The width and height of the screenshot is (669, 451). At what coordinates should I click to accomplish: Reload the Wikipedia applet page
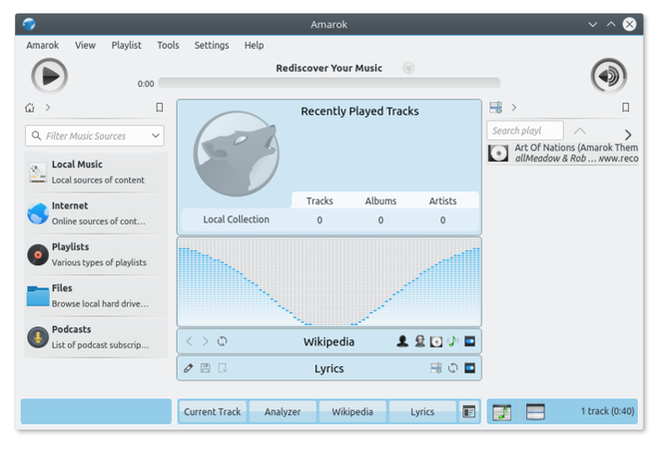coord(222,341)
